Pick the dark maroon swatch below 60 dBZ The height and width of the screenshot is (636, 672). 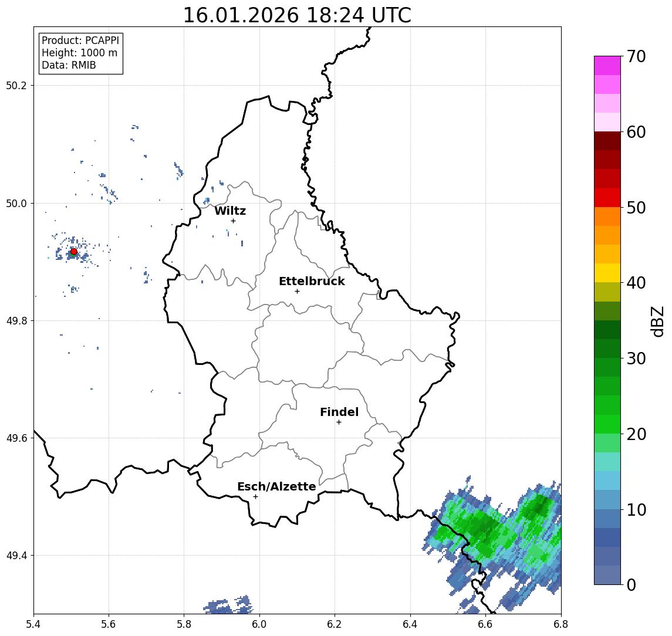pos(607,141)
